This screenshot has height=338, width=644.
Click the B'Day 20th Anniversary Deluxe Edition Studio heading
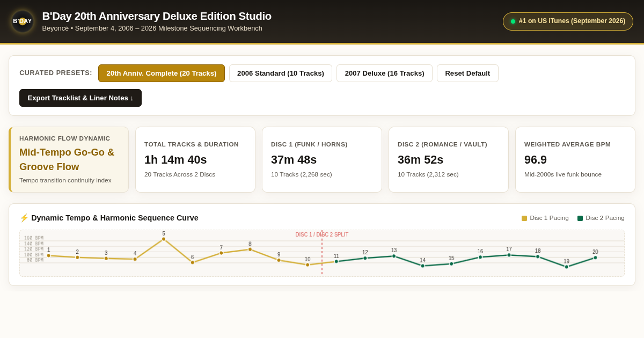[x=157, y=16]
